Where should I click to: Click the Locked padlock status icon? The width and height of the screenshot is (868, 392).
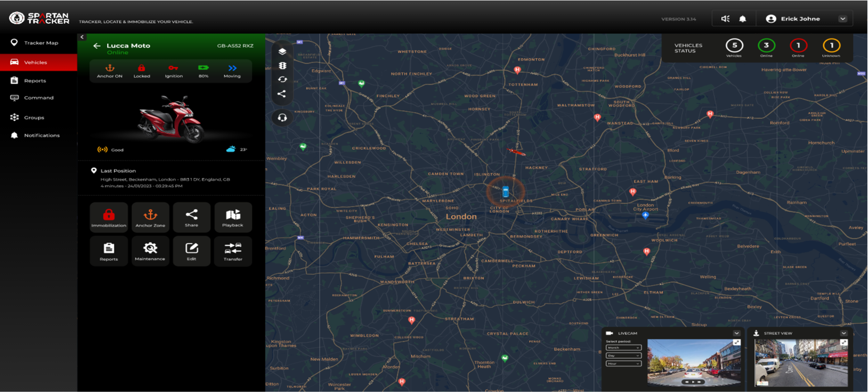pyautogui.click(x=142, y=68)
